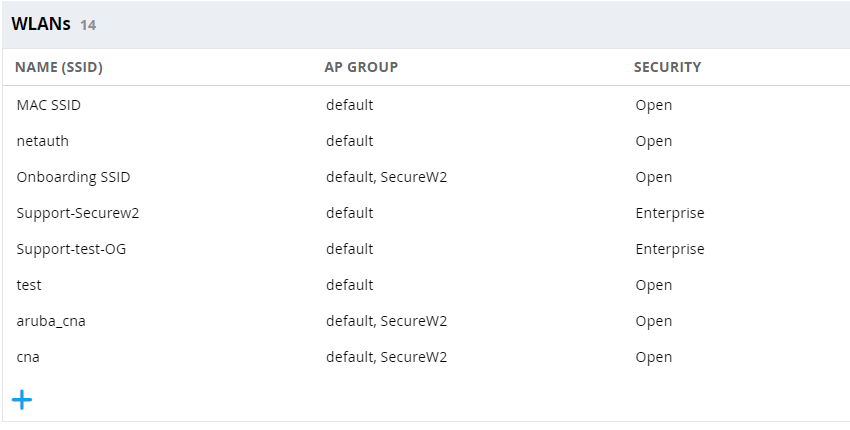Select the MAC SSID row
The image size is (850, 430).
48,105
